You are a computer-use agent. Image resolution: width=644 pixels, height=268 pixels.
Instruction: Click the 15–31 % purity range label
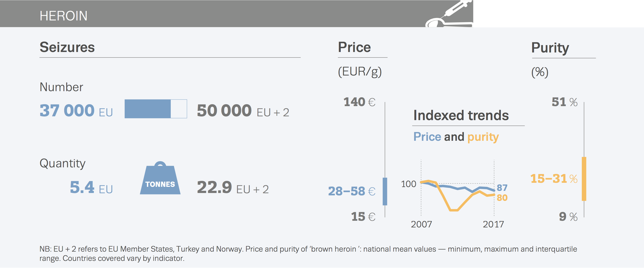tap(554, 179)
